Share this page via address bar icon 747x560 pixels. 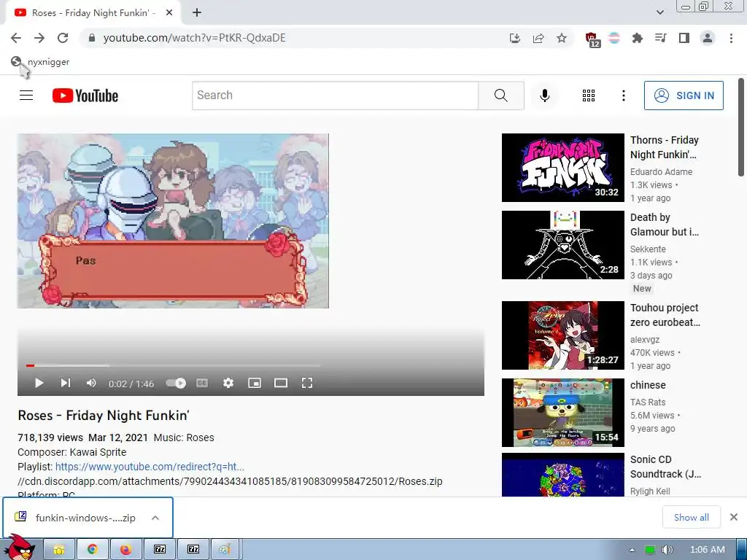tap(538, 38)
